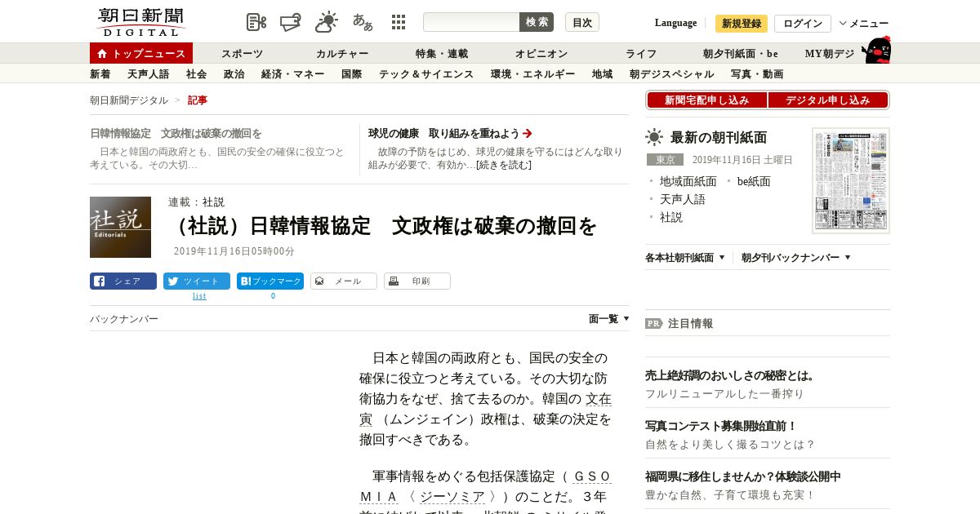Open 福岡県に移住しませんか promo link
Image resolution: width=980 pixels, height=514 pixels.
pos(743,476)
